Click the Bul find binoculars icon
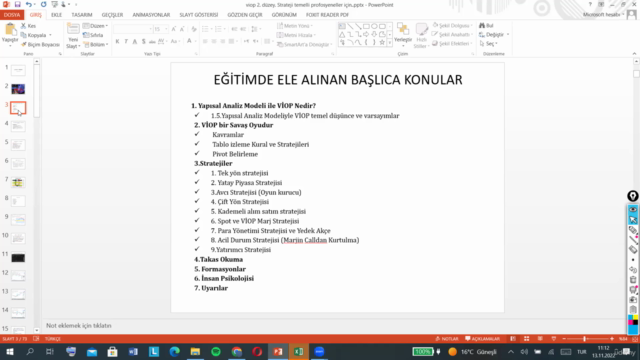The width and height of the screenshot is (640, 360). [x=482, y=26]
